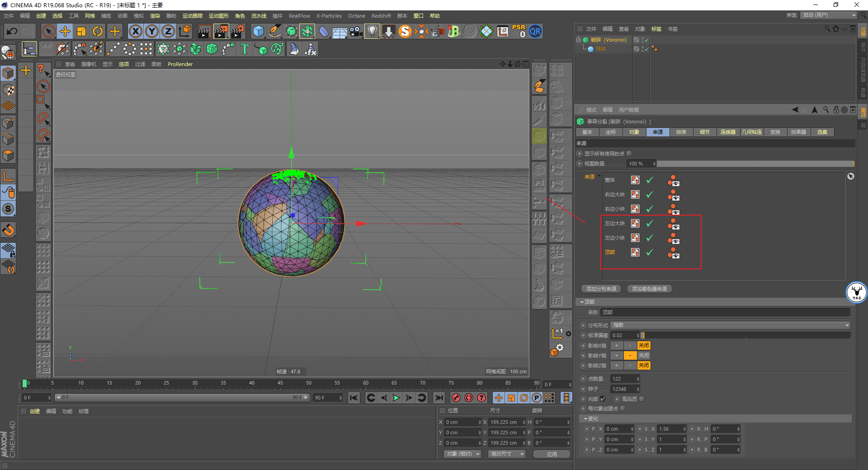Switch to the 效果器 tab

coord(799,132)
